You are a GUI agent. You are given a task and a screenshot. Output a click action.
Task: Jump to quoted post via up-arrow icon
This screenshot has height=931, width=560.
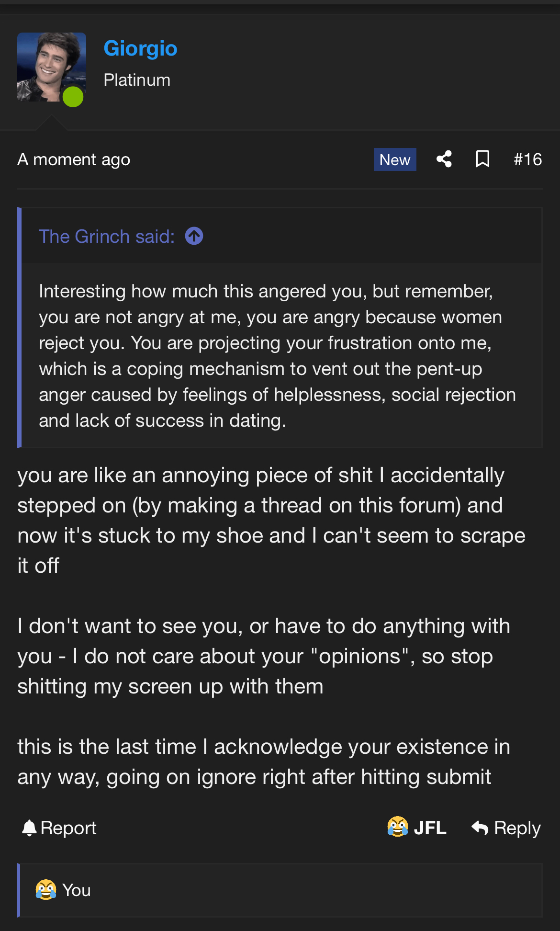point(194,236)
